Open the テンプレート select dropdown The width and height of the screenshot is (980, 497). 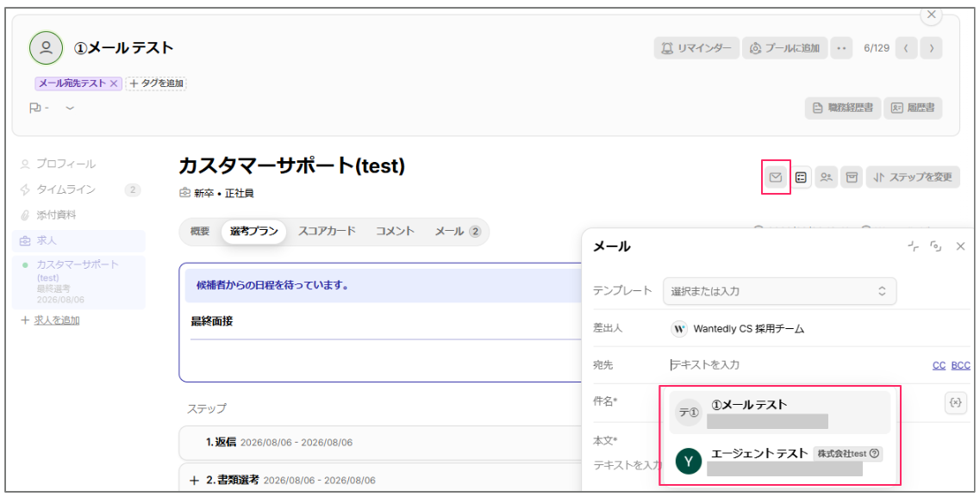click(779, 291)
